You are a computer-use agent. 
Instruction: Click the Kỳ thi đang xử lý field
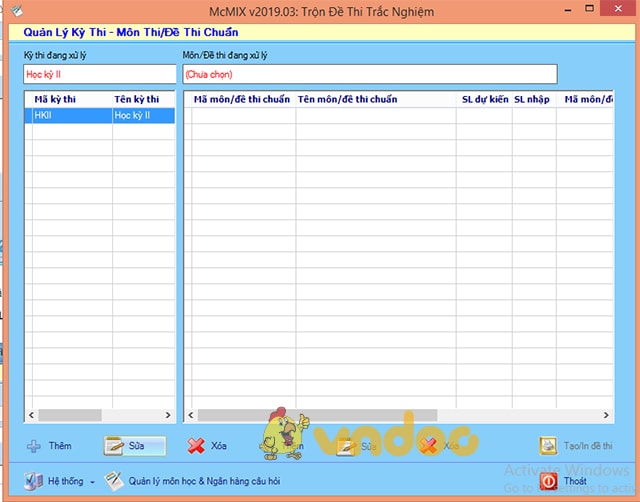pyautogui.click(x=100, y=74)
